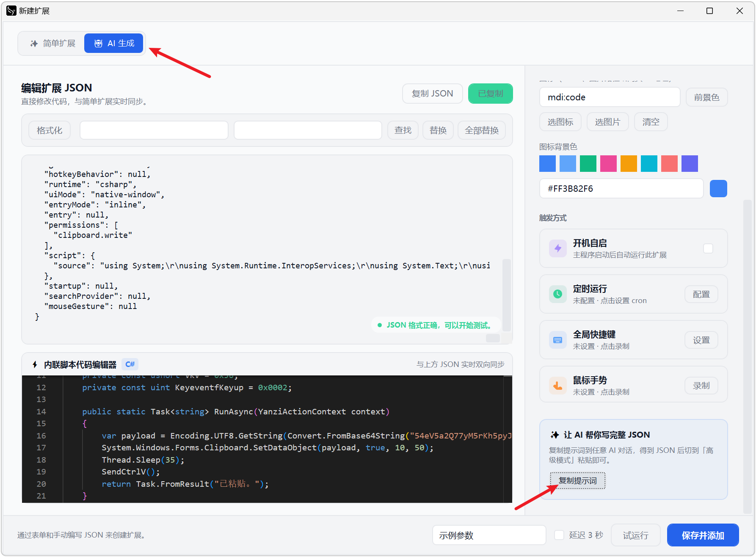Click the 复制 JSON button

pos(432,94)
